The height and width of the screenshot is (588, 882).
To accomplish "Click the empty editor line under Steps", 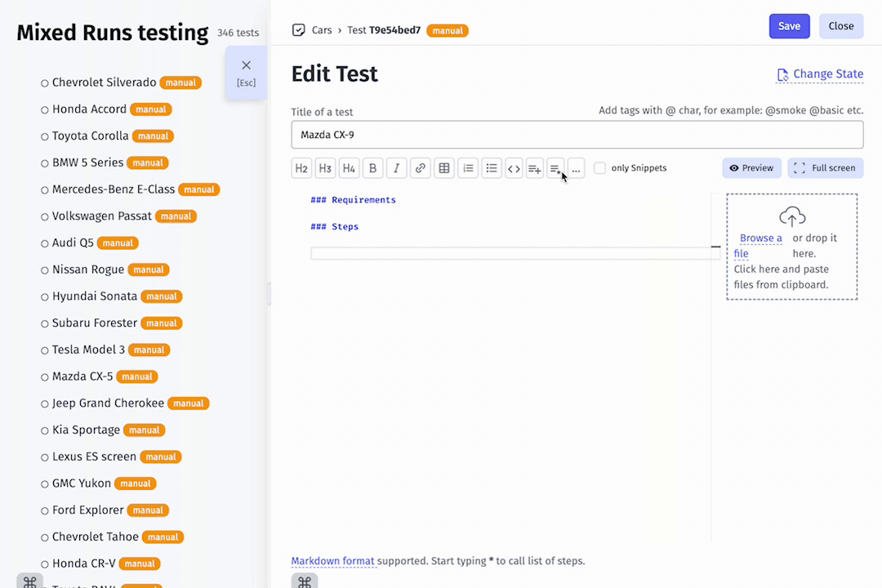I will (x=515, y=253).
